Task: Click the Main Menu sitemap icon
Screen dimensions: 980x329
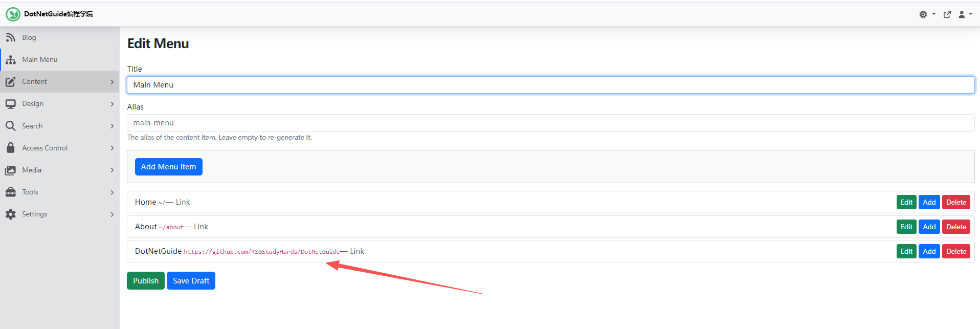Action: [x=10, y=60]
